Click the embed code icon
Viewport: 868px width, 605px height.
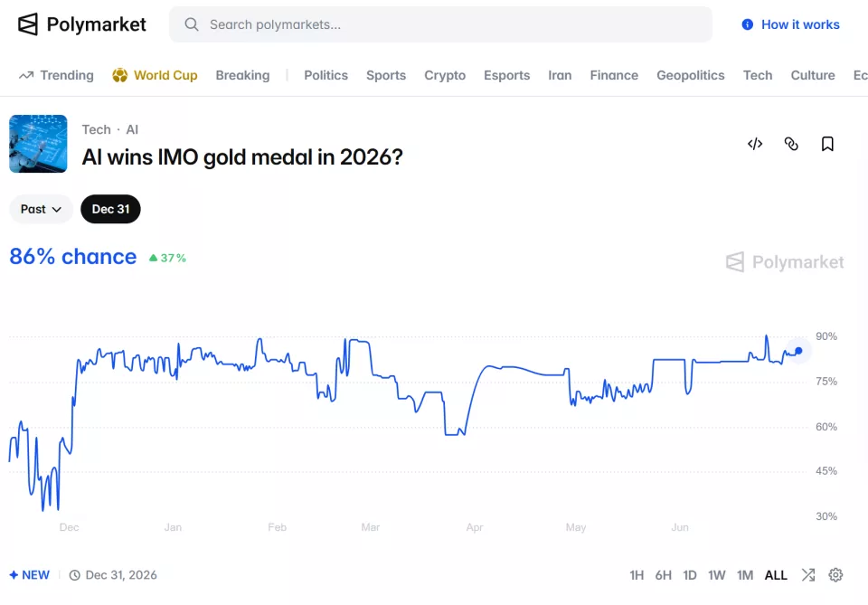click(754, 144)
